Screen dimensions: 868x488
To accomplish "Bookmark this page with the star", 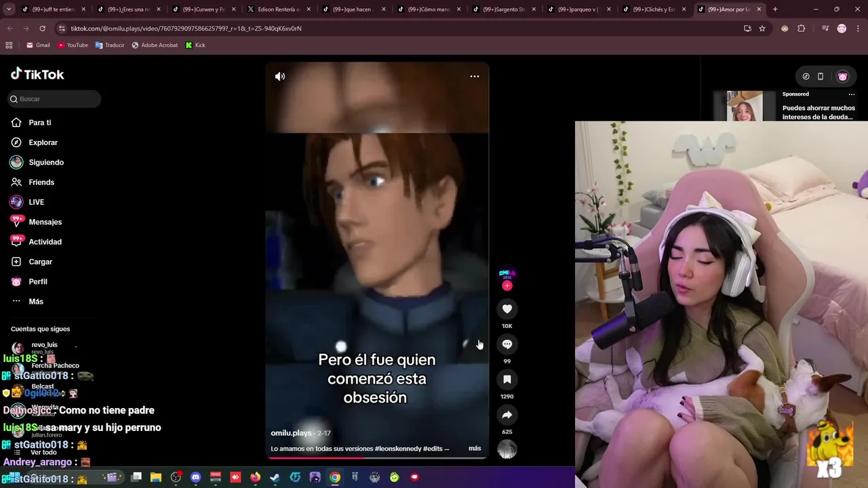I will point(762,28).
